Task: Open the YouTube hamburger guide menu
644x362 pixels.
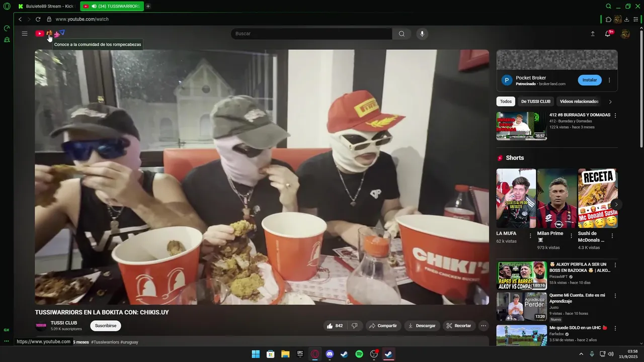Action: click(x=24, y=34)
